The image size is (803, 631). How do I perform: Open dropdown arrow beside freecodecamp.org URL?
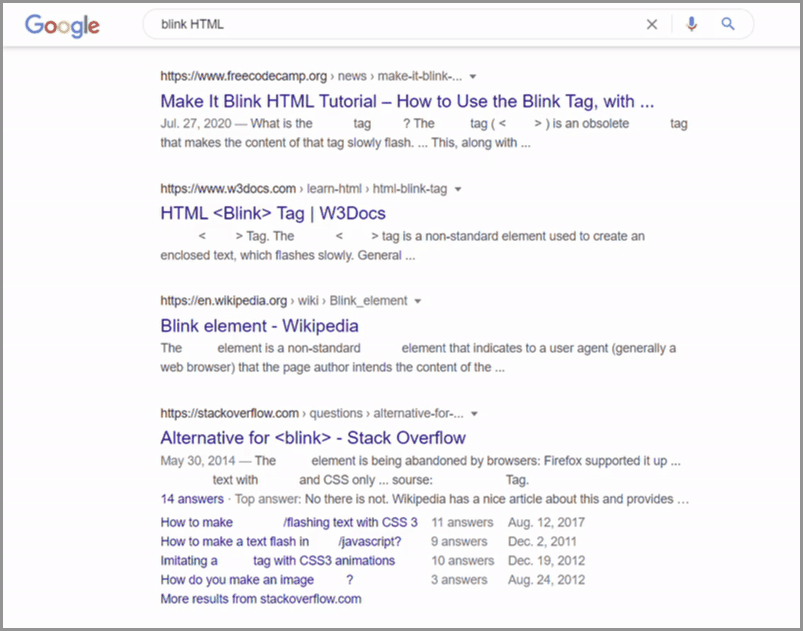(473, 77)
